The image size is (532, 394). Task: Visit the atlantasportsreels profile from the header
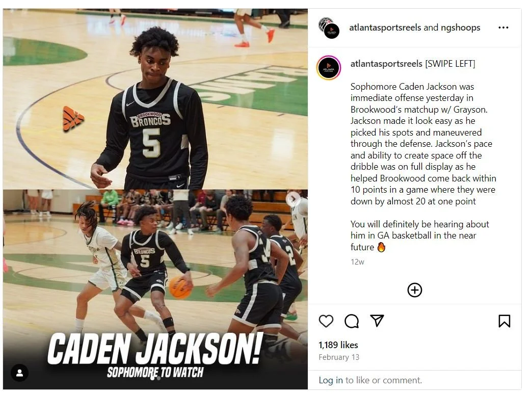[385, 28]
